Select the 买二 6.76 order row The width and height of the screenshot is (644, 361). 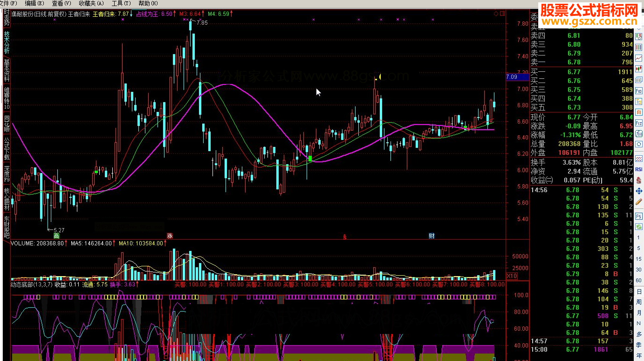coord(582,81)
